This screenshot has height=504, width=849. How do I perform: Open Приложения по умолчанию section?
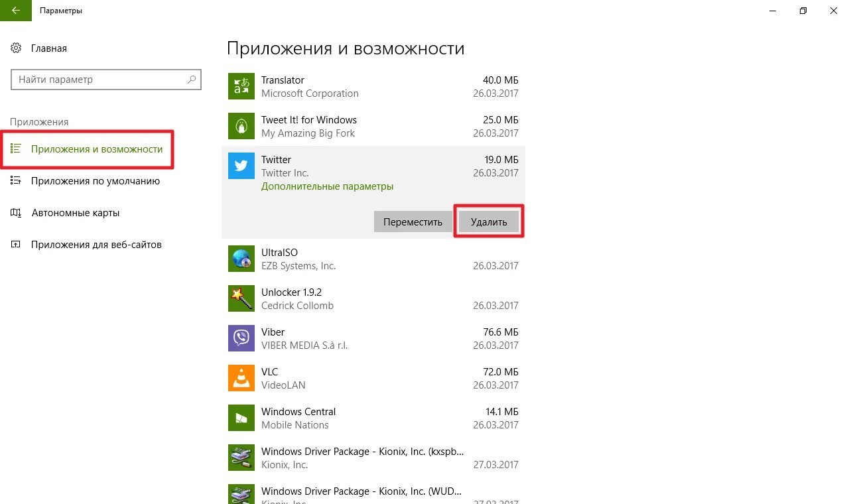pos(96,181)
